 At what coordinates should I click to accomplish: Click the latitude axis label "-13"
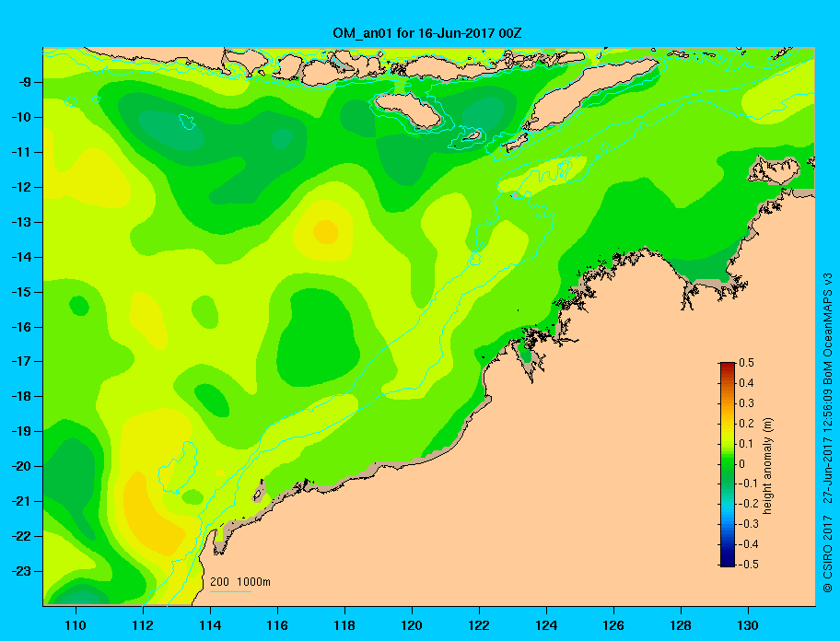click(x=20, y=222)
